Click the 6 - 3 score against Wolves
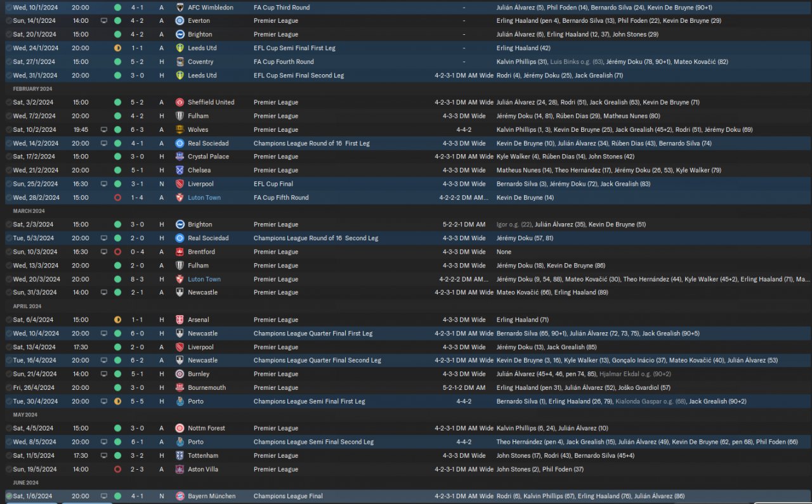Screen dimensions: 812x504 tap(138, 130)
